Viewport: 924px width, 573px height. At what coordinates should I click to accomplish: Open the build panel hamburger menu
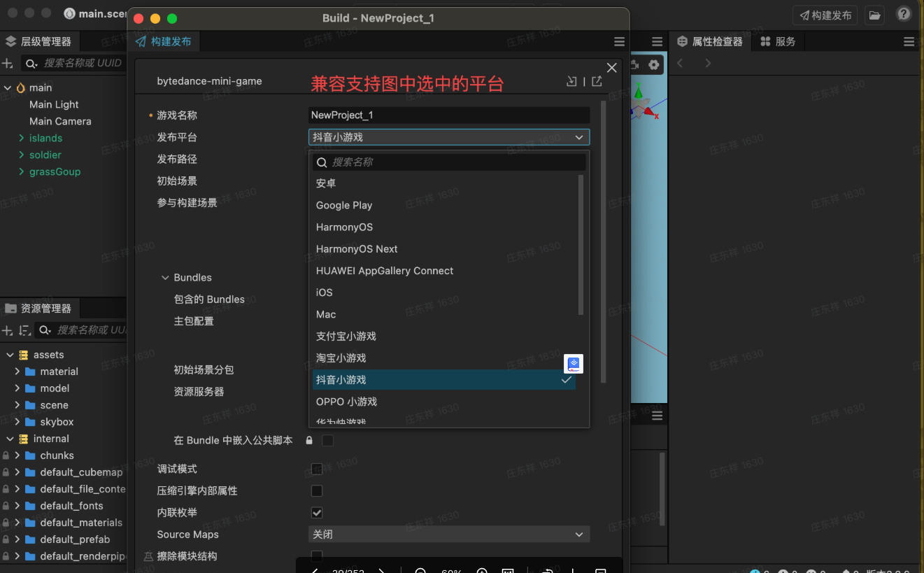pyautogui.click(x=619, y=42)
